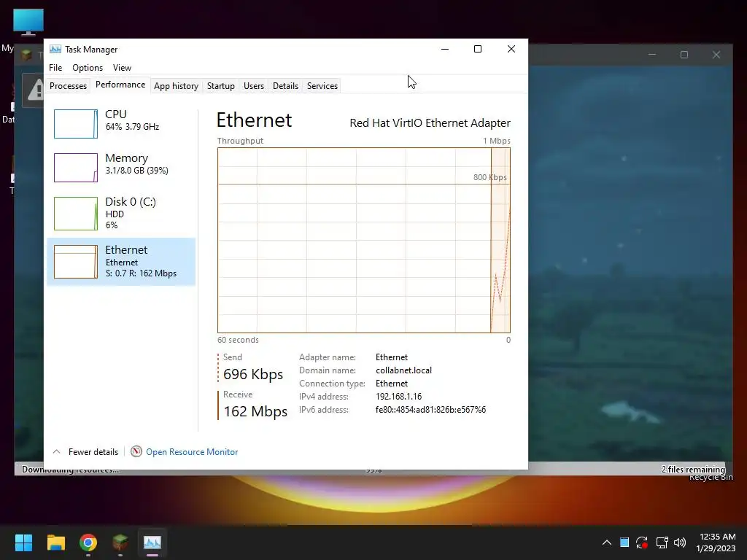Click the Red Hat VirtIO Ethernet Adapter label
Screen dimensions: 747x560
tap(430, 122)
